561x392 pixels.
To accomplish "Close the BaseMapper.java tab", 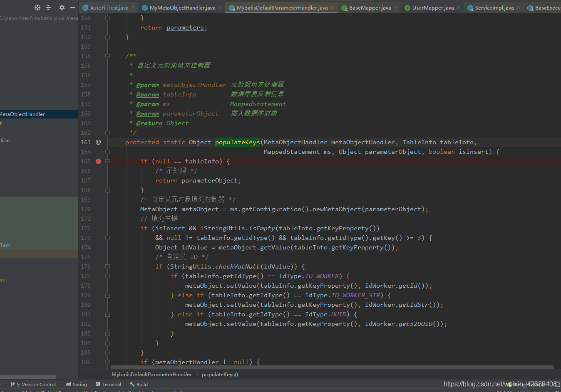I will pyautogui.click(x=396, y=7).
